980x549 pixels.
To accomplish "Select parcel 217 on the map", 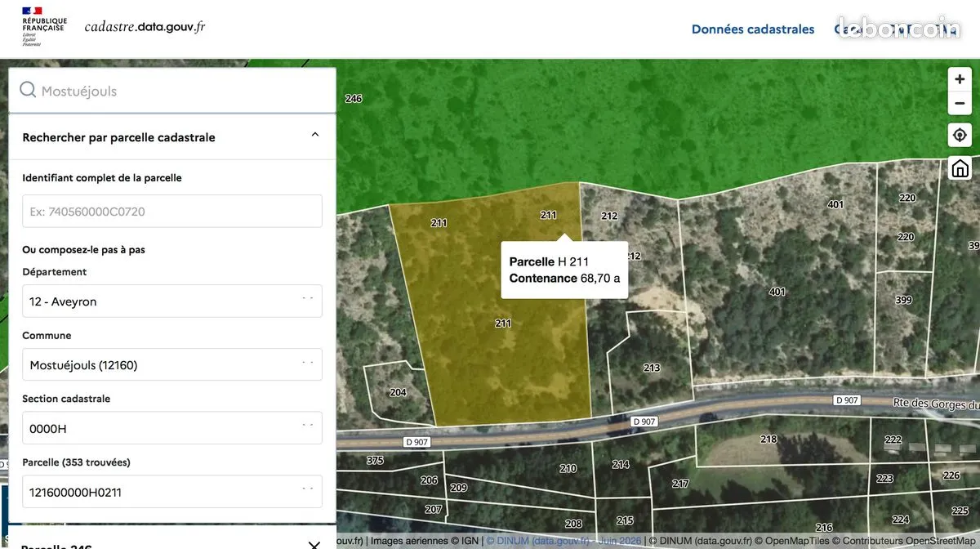I will point(680,484).
